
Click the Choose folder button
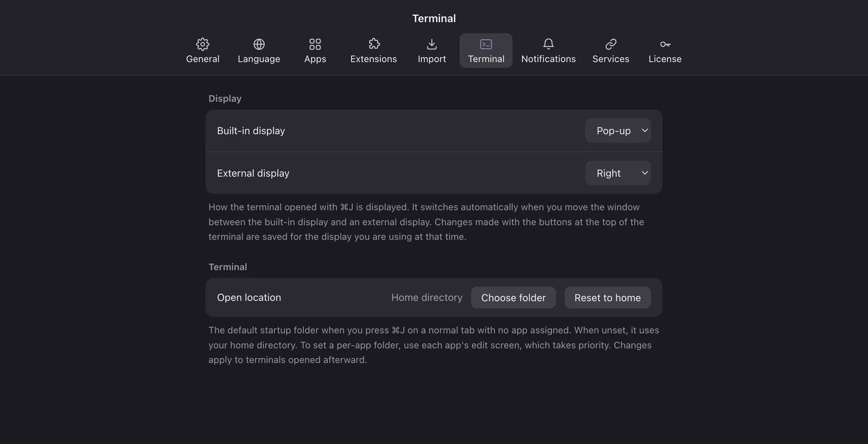coord(513,297)
